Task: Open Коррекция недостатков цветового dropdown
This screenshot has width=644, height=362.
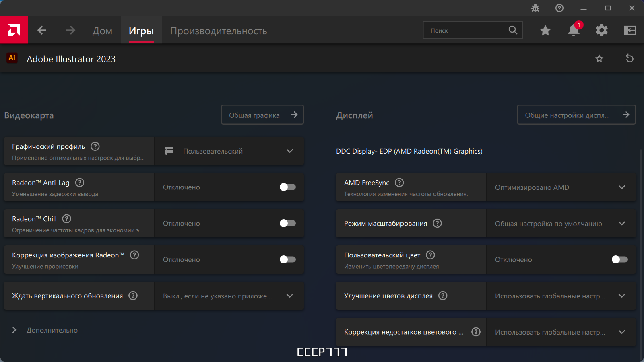Action: click(561, 332)
